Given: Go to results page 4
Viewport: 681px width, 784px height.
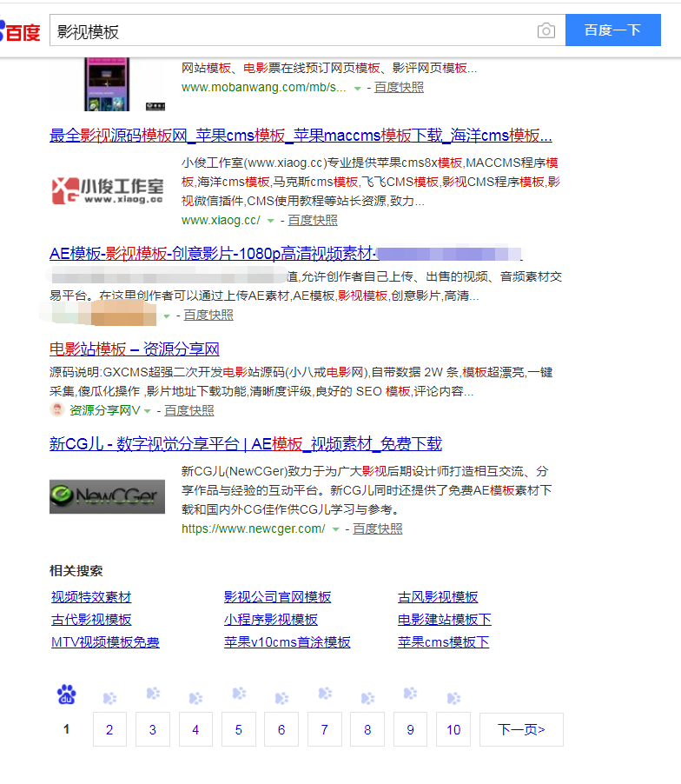Looking at the screenshot, I should coord(195,729).
